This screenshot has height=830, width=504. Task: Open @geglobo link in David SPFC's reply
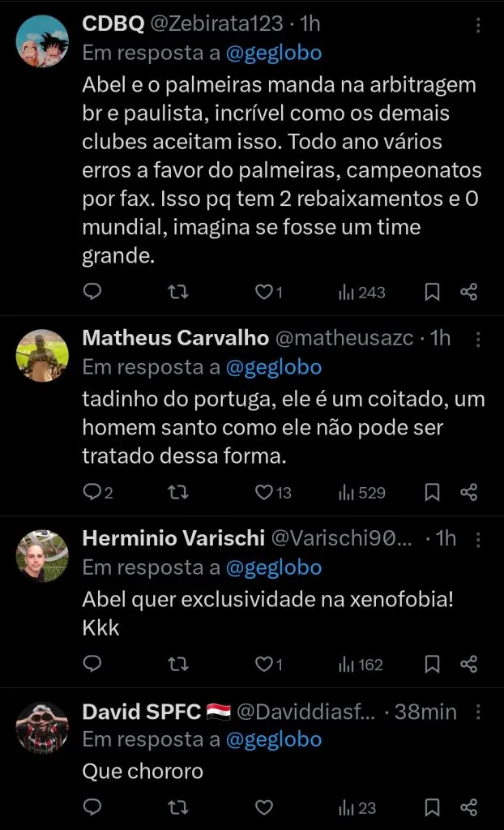(x=273, y=739)
